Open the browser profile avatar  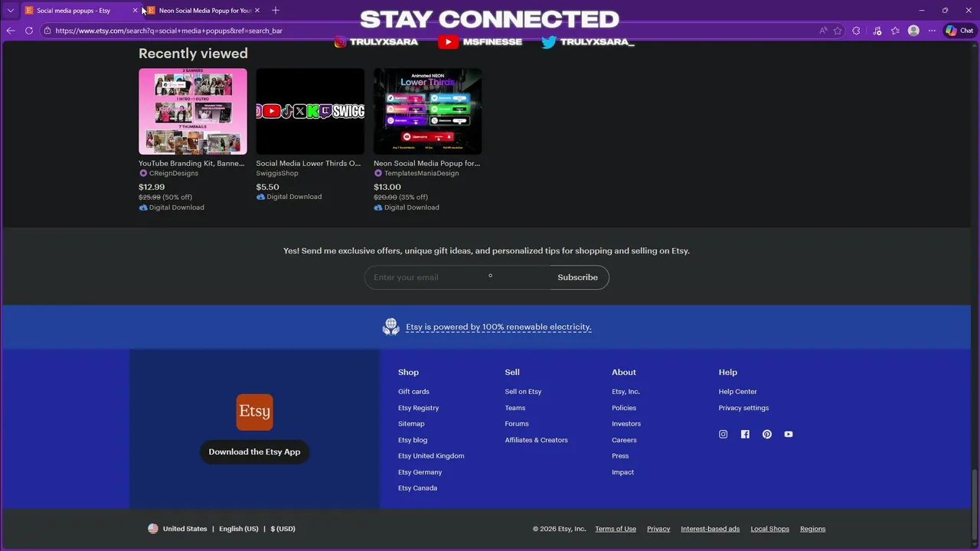[913, 31]
